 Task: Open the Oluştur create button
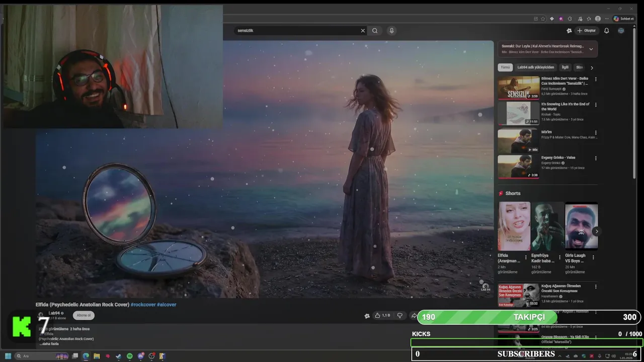(x=586, y=31)
